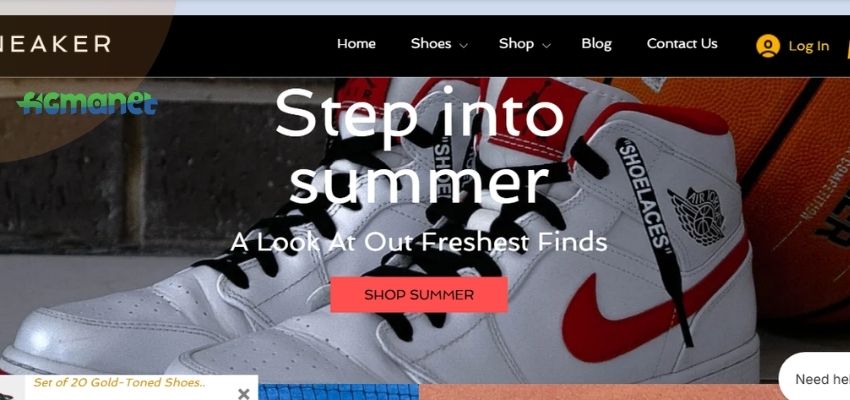
Task: Open the Blog page
Action: pos(596,44)
